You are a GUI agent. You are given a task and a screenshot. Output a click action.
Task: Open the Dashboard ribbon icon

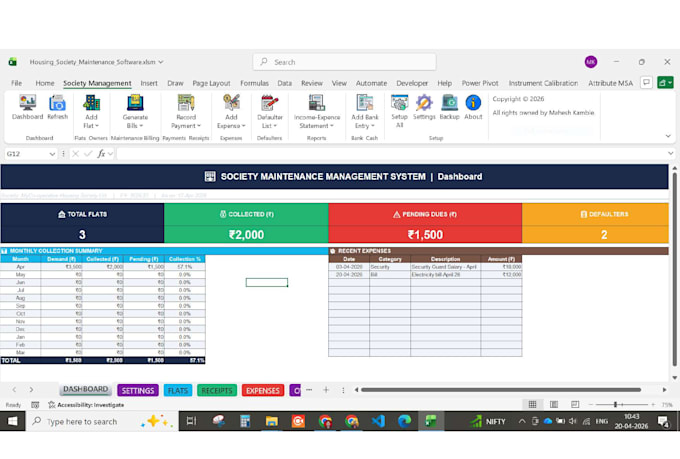click(x=27, y=107)
